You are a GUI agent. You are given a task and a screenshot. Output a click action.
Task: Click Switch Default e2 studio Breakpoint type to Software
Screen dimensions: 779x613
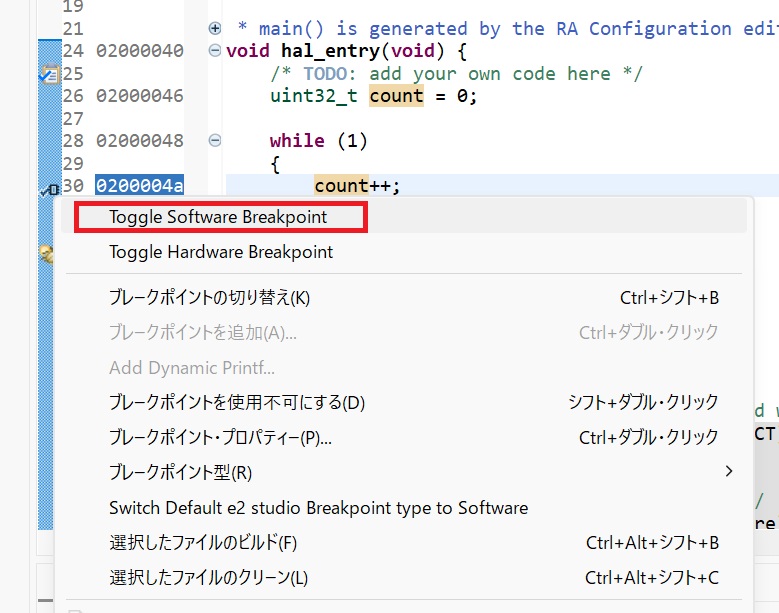pos(403,508)
